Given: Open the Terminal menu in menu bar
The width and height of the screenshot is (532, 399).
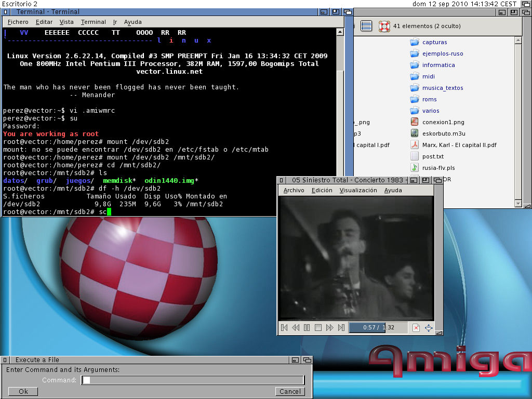Looking at the screenshot, I should click(94, 22).
